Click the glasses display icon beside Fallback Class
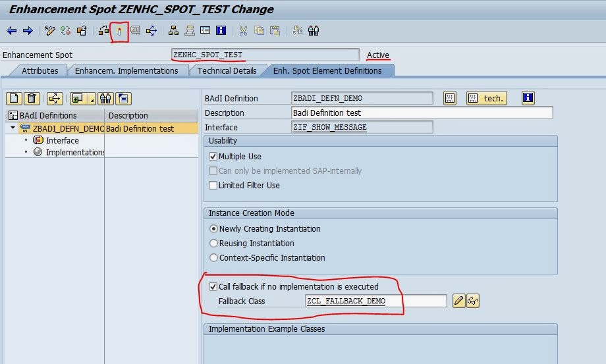Viewport: 606px width, 364px height. click(473, 301)
